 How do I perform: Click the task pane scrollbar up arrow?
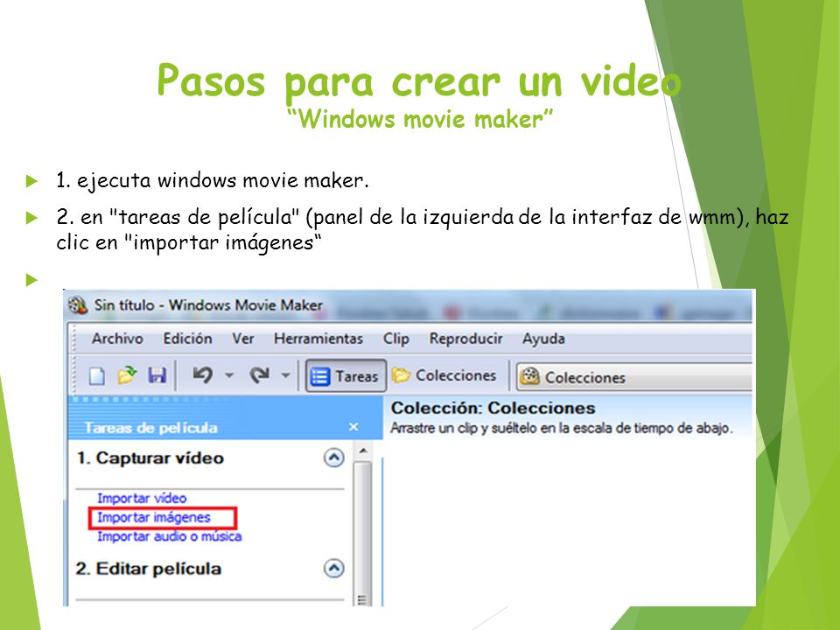tap(363, 451)
